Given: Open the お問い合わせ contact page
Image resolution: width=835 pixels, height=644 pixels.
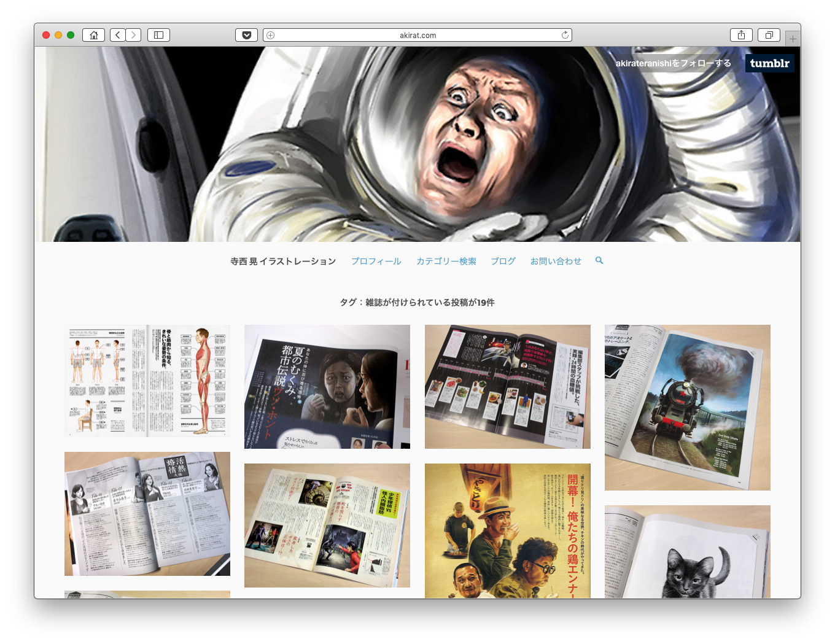Looking at the screenshot, I should pos(556,261).
